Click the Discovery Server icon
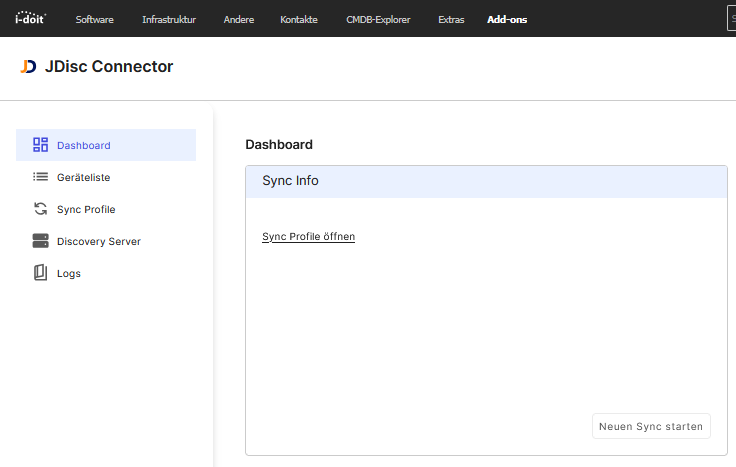736x467 pixels. (x=41, y=241)
